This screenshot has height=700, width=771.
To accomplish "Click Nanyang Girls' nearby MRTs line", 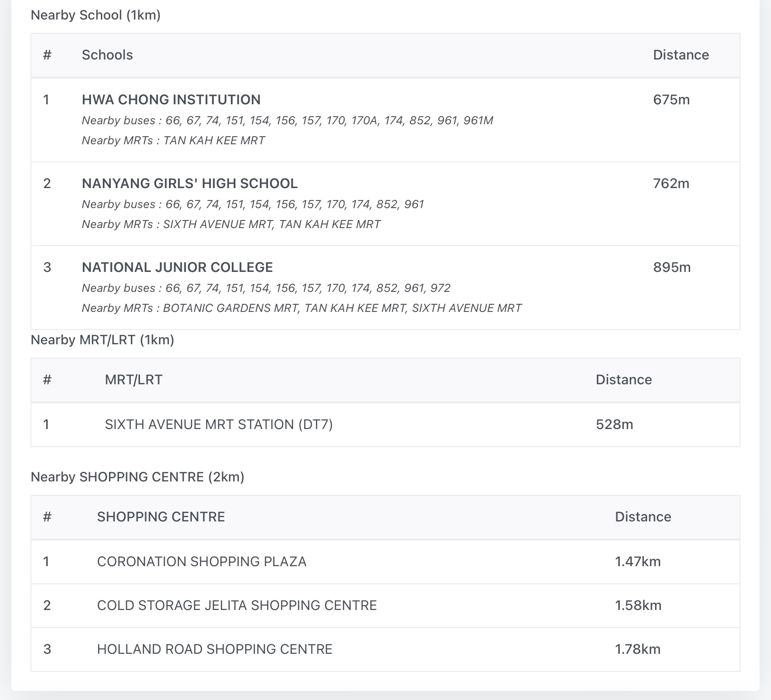I will (x=231, y=224).
